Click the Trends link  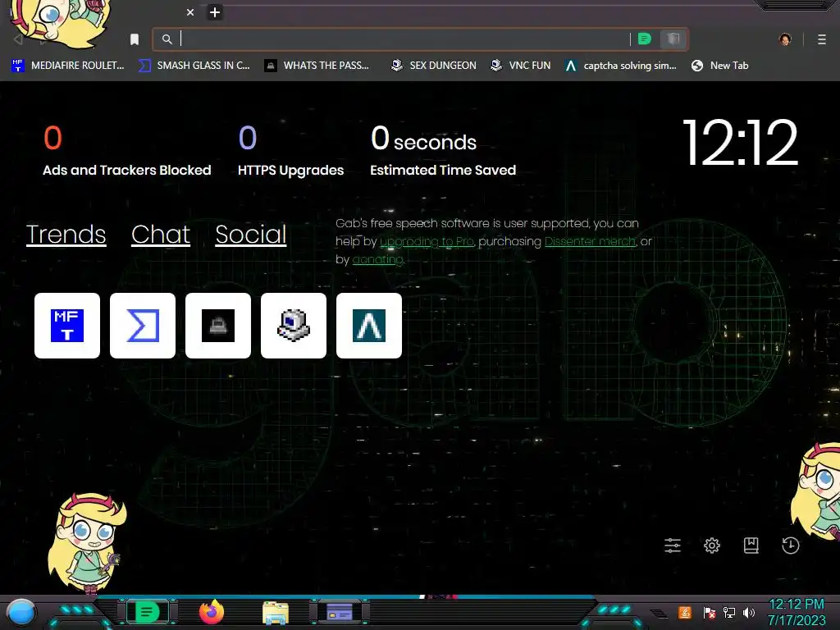(x=66, y=234)
